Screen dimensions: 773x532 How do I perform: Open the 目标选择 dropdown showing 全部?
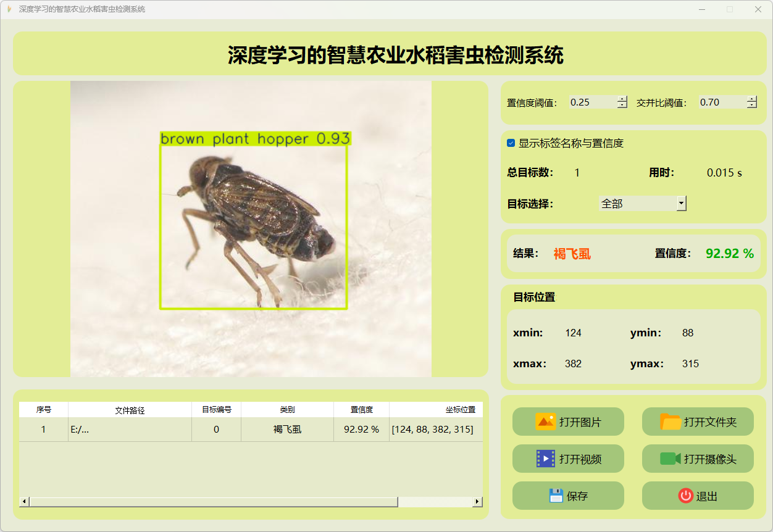click(x=681, y=203)
